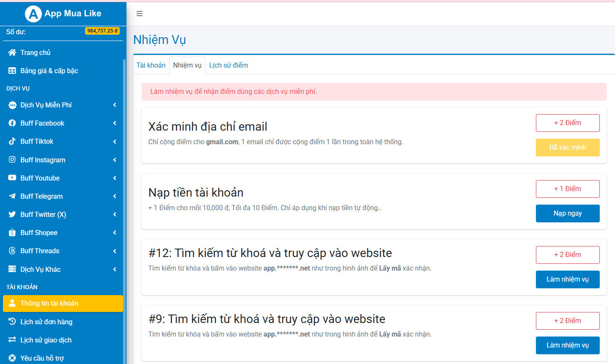The height and width of the screenshot is (364, 615).
Task: Click the Buff Youtube icon
Action: click(13, 178)
